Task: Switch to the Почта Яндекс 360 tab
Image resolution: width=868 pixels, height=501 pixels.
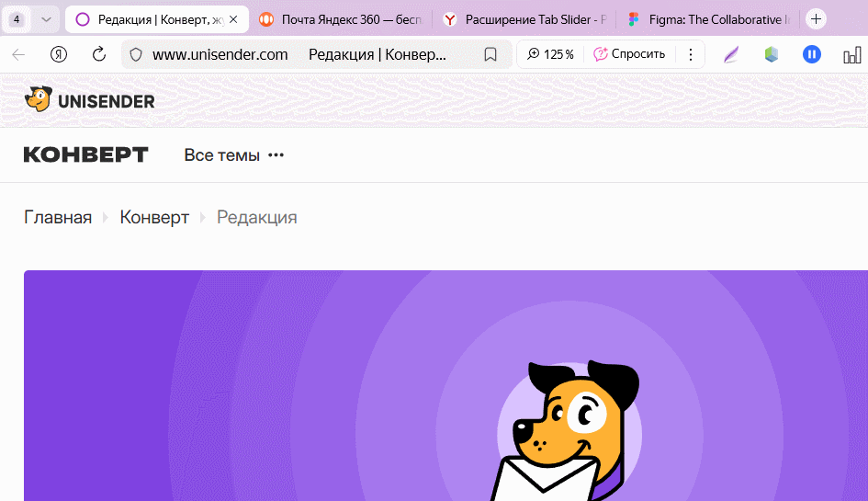Action: (341, 20)
